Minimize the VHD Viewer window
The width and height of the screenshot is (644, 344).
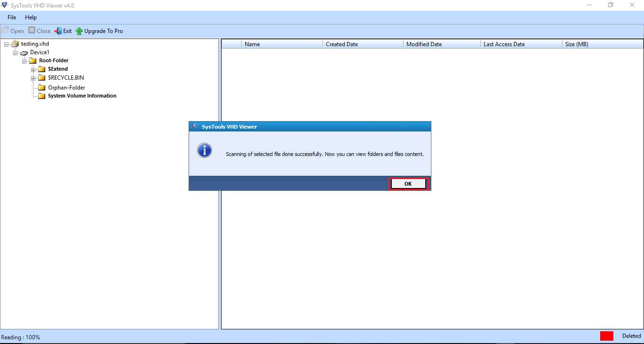coord(589,5)
